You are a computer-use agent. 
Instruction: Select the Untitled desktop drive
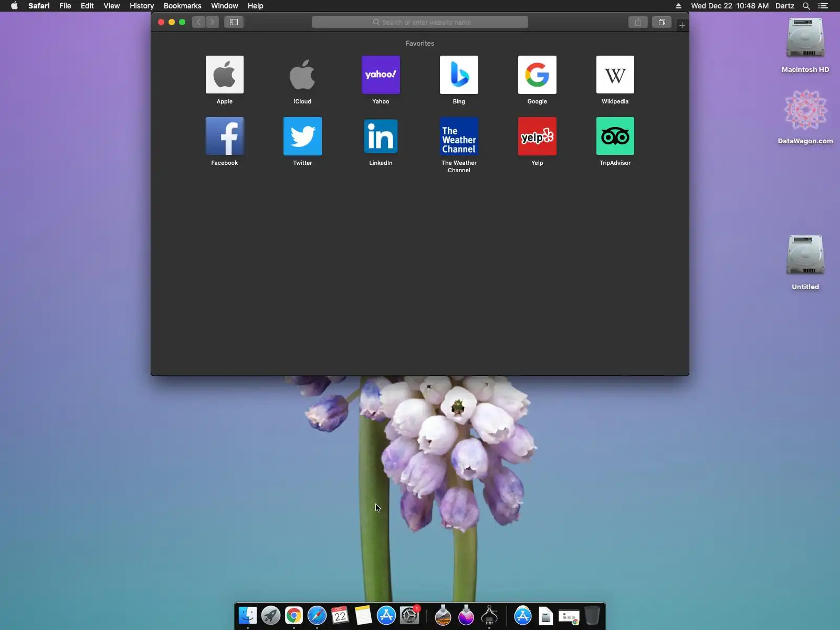[805, 255]
